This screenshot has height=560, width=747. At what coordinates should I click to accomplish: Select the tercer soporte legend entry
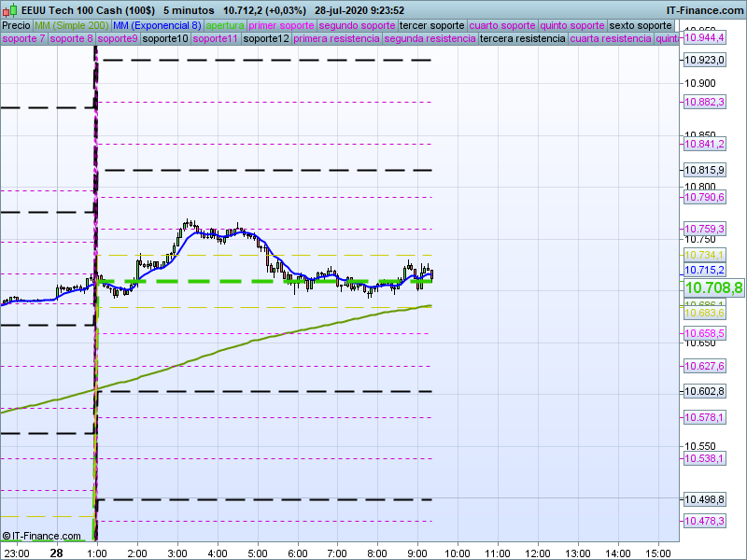tap(430, 25)
